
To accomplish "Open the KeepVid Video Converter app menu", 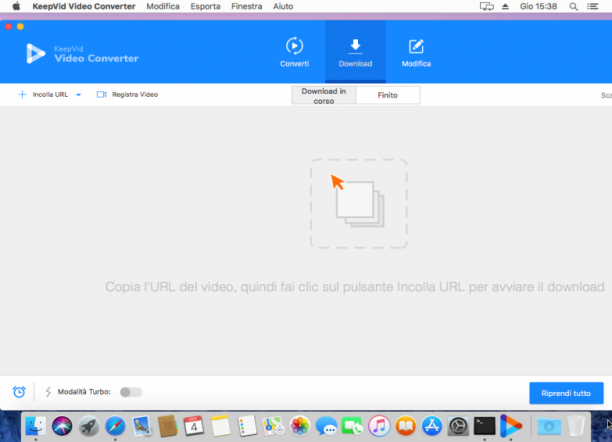I will point(84,6).
